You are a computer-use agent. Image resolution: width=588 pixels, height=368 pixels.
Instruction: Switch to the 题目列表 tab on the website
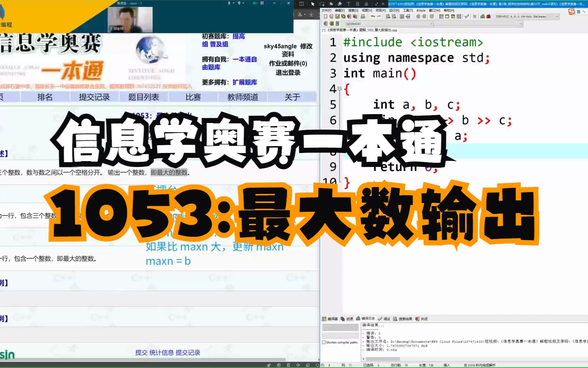click(144, 97)
